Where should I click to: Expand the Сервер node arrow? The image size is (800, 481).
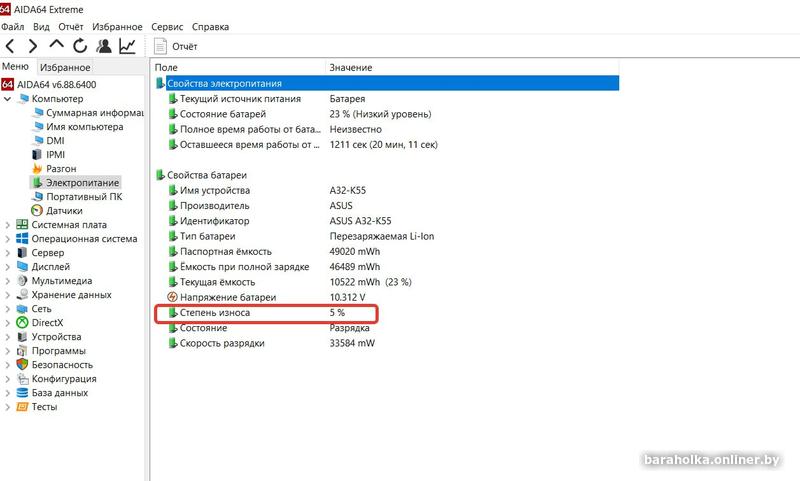click(7, 252)
